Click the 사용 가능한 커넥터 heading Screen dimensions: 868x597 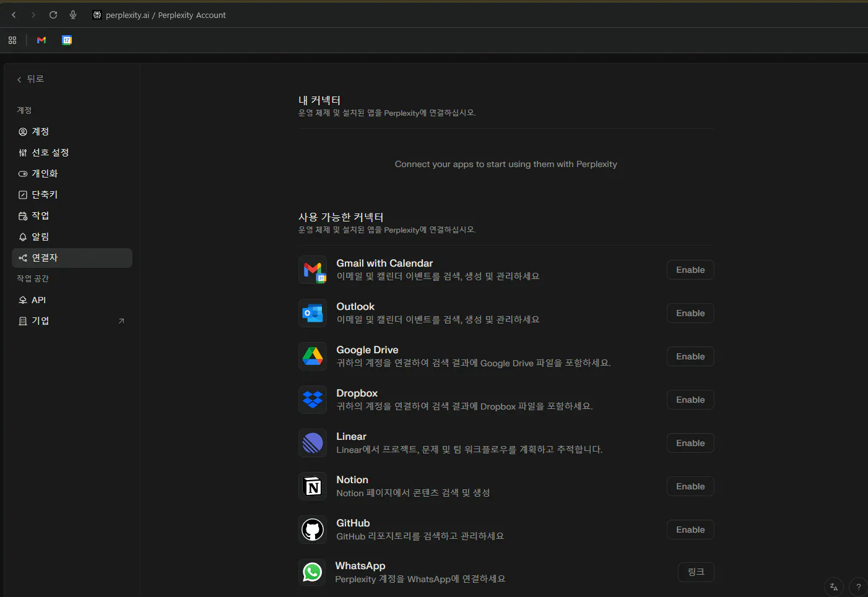click(341, 217)
